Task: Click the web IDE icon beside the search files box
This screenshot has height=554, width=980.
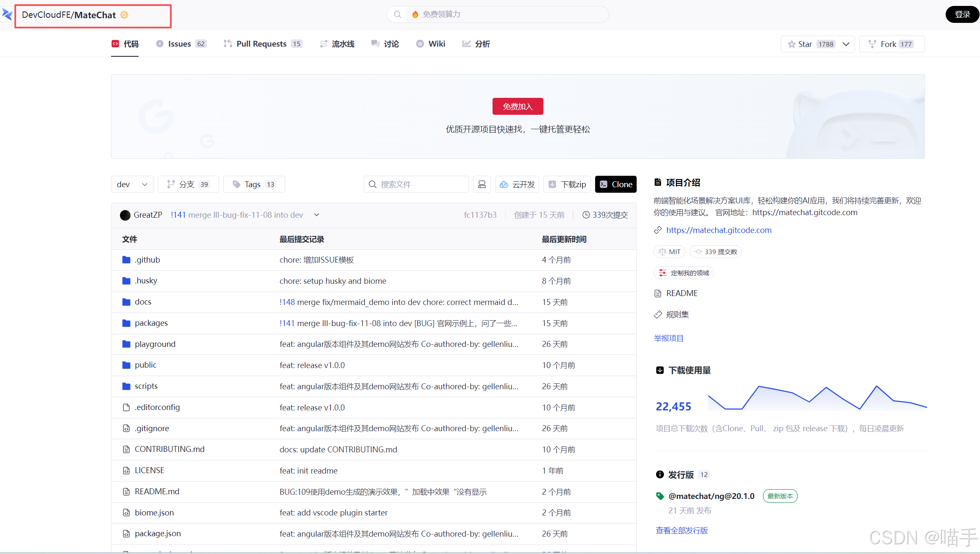Action: pyautogui.click(x=482, y=184)
